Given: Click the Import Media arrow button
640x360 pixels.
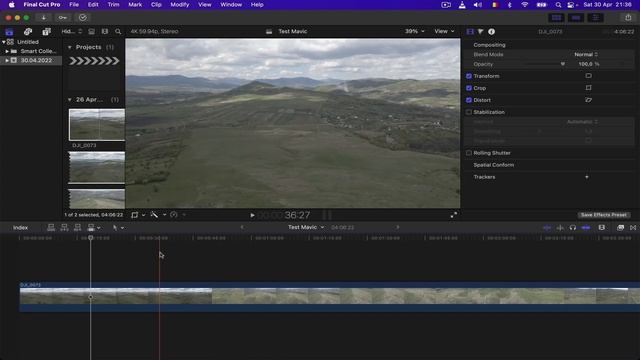Looking at the screenshot, I should pyautogui.click(x=43, y=18).
